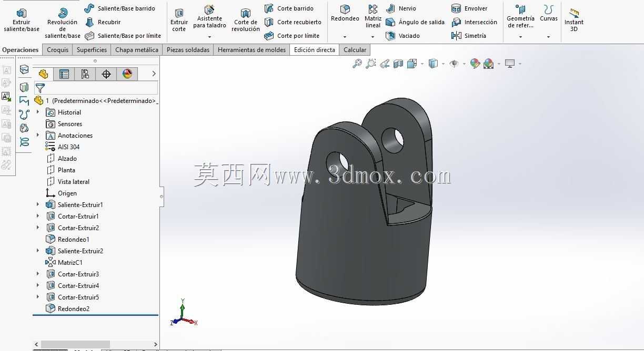The width and height of the screenshot is (644, 351).
Task: Show more manager tabs arrow
Action: (154, 74)
